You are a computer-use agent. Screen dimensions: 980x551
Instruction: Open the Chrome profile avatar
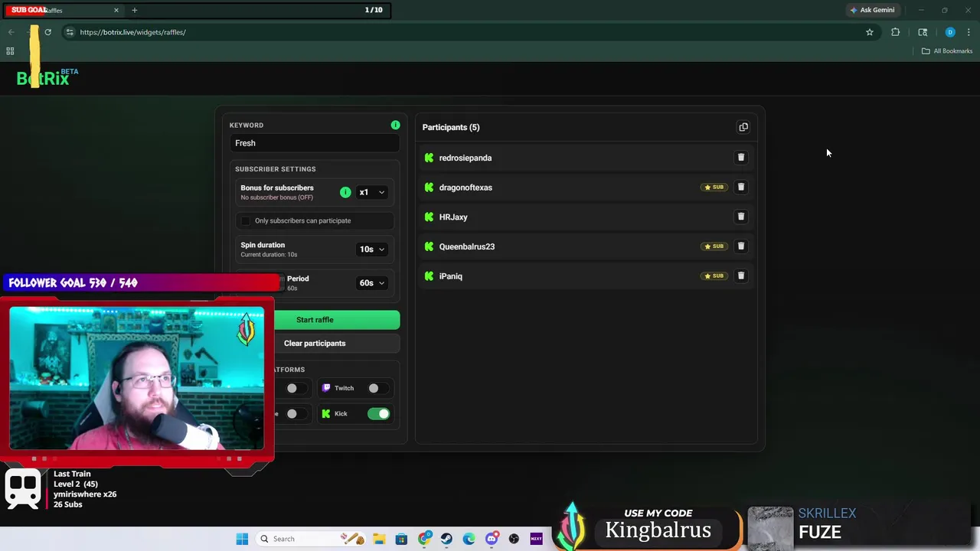[x=950, y=32]
